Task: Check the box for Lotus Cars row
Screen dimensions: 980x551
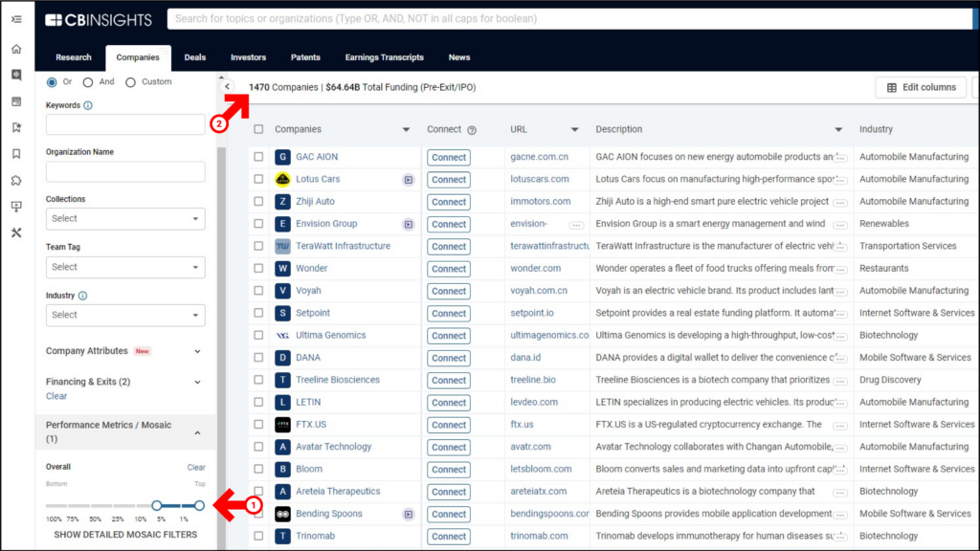Action: (258, 179)
